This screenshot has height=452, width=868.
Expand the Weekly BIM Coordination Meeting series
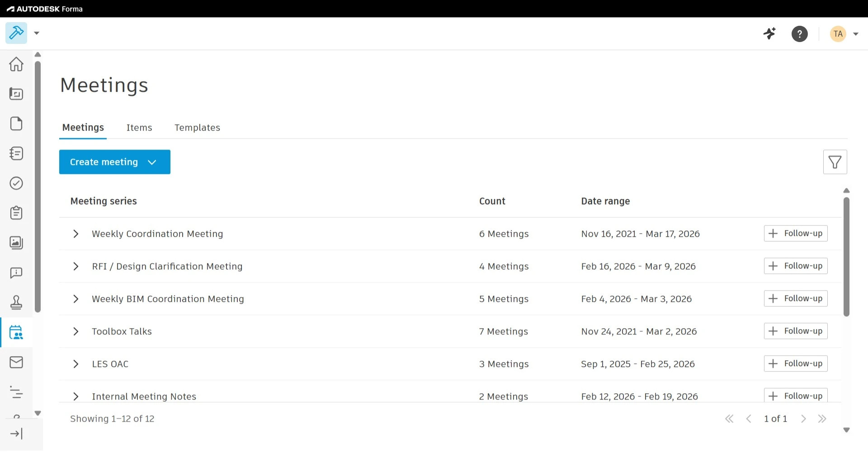pos(76,299)
